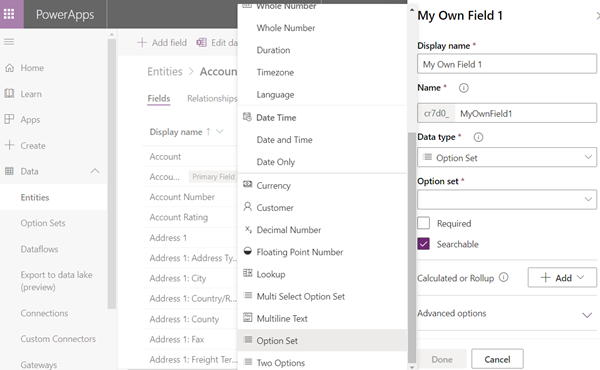Choose Date Only option

click(x=276, y=162)
